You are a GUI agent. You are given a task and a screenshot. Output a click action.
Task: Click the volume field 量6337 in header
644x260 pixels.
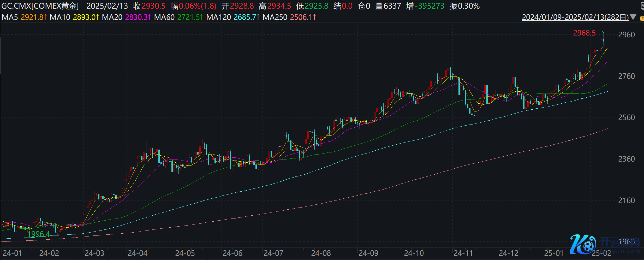click(388, 6)
